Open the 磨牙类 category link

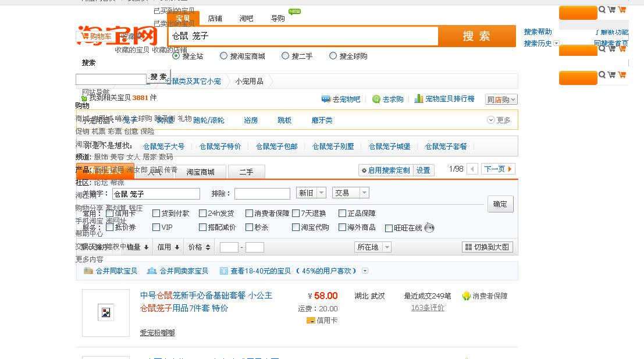322,120
